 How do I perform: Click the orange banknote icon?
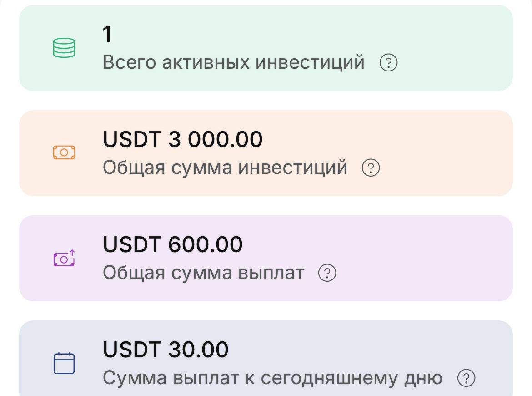(64, 152)
